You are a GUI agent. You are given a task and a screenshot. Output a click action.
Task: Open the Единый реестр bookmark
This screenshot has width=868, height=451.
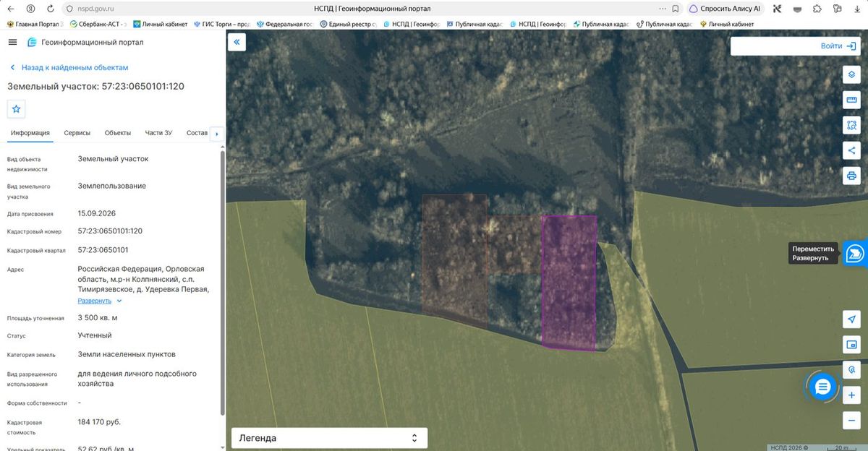point(348,24)
